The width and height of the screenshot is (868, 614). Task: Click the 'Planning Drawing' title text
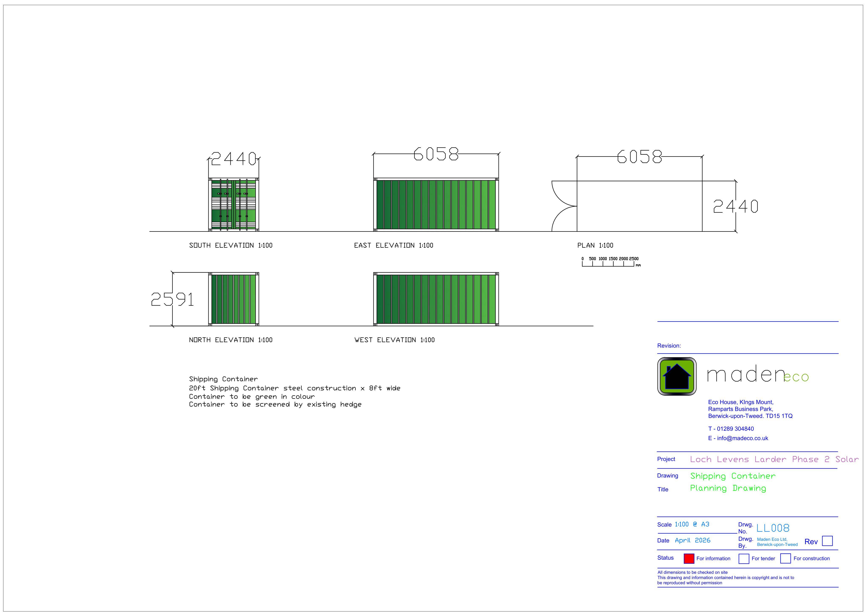[728, 488]
